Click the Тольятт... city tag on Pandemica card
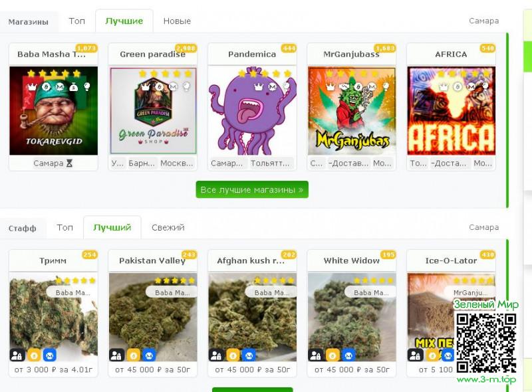The image size is (532, 392). pos(270,163)
